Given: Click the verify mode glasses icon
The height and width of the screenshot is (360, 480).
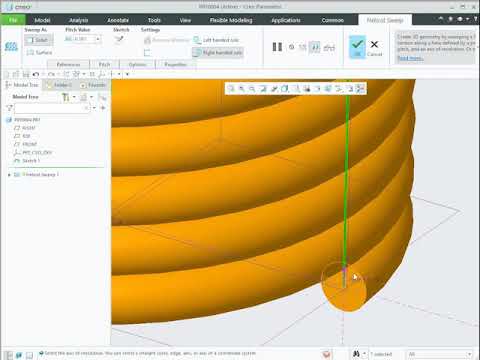Looking at the screenshot, I should click(329, 47).
